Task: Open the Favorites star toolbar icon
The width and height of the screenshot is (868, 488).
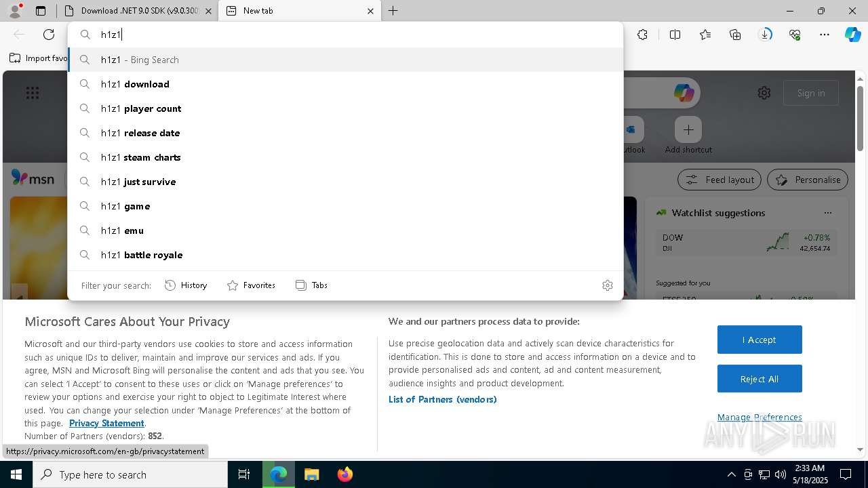Action: (705, 35)
